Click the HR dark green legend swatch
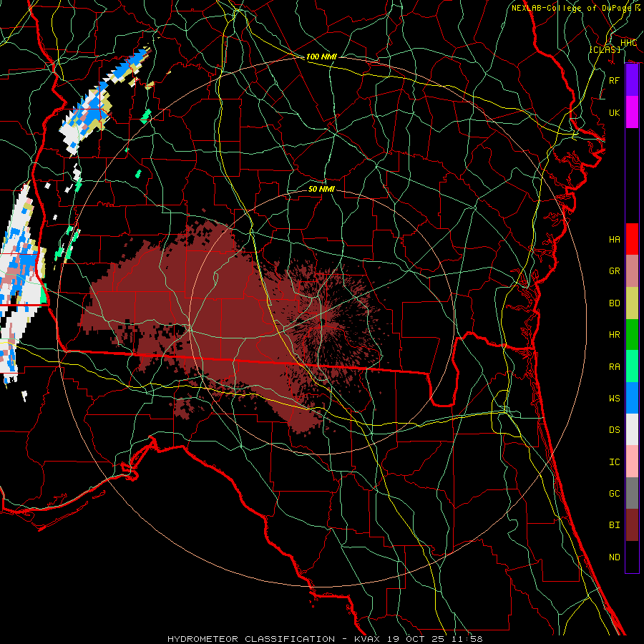 [x=632, y=335]
